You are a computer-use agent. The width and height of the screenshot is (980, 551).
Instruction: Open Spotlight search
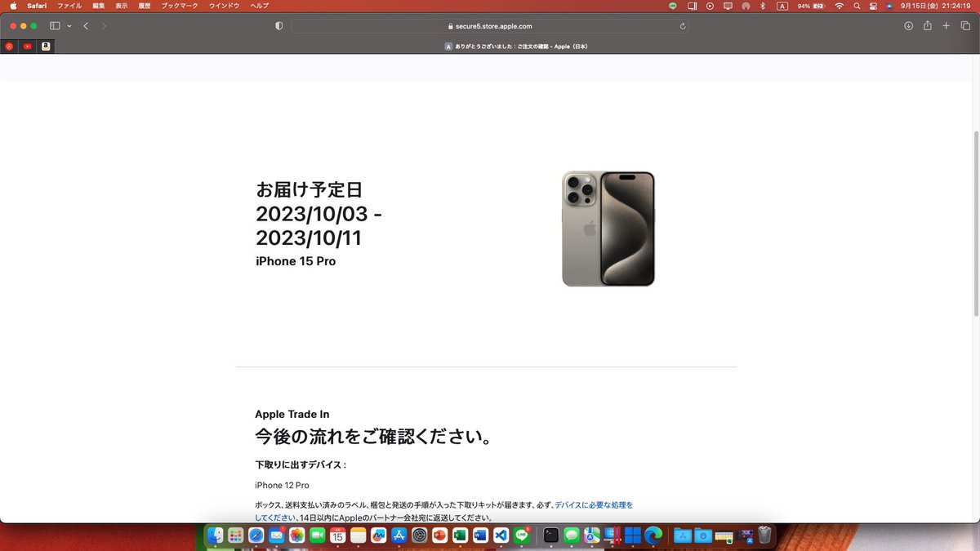point(857,6)
